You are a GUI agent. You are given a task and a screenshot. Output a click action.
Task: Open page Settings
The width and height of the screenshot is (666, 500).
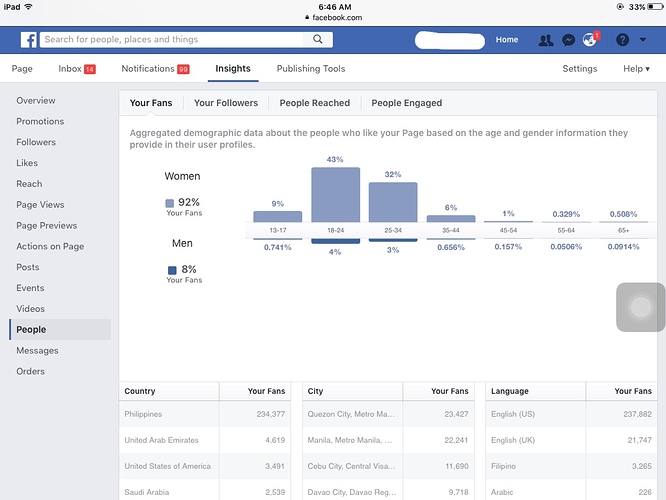[580, 69]
